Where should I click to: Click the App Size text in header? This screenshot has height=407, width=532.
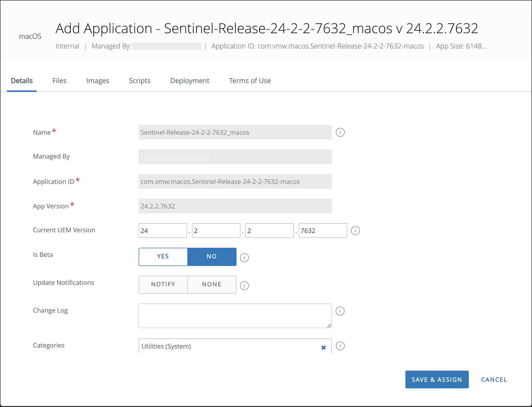click(x=461, y=46)
